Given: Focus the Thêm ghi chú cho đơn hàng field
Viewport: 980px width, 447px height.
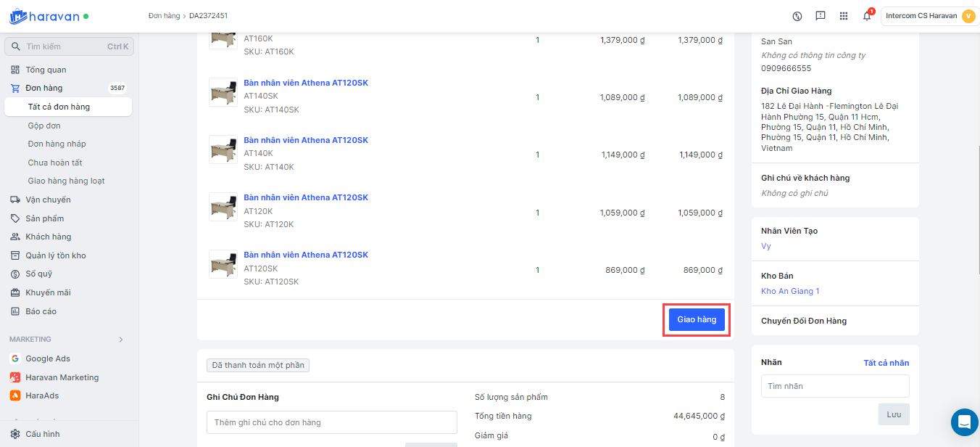Looking at the screenshot, I should click(332, 422).
